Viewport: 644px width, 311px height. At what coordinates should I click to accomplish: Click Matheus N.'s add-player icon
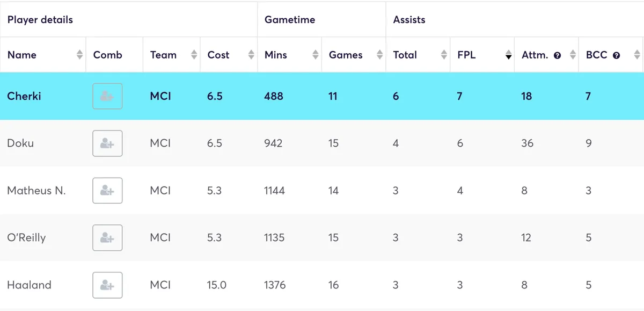(107, 191)
